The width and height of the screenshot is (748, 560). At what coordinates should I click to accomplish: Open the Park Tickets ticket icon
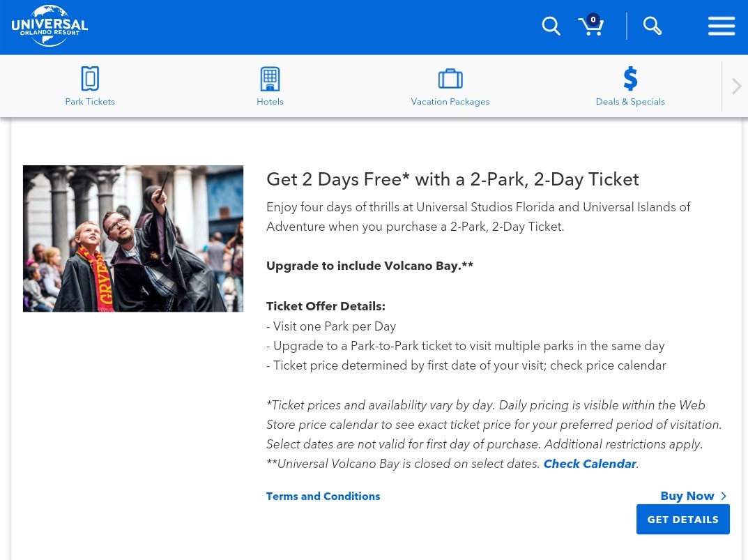point(90,79)
